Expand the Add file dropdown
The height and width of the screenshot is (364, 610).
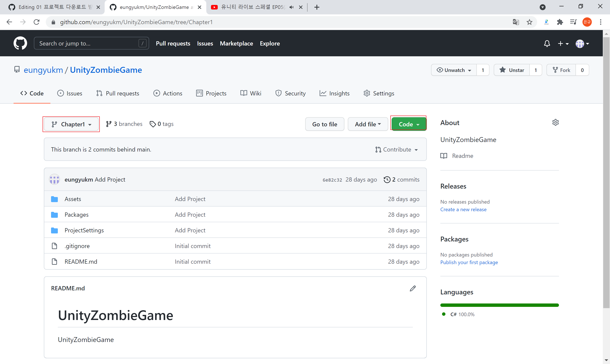(x=368, y=124)
